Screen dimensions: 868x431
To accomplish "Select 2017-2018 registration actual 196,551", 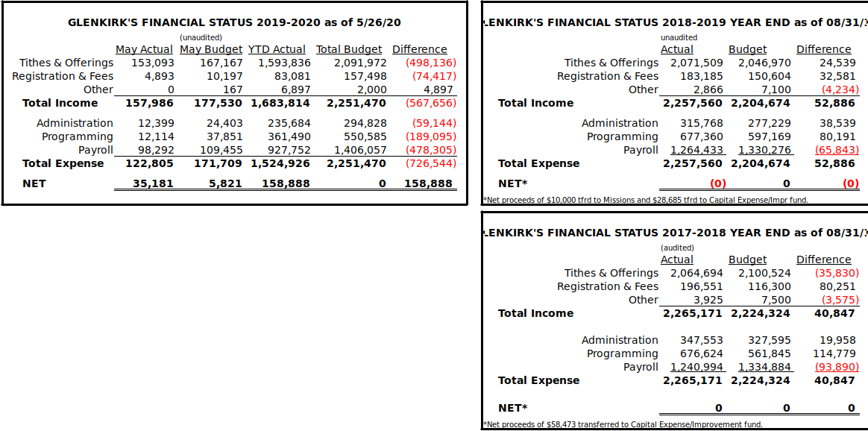I will pyautogui.click(x=702, y=286).
